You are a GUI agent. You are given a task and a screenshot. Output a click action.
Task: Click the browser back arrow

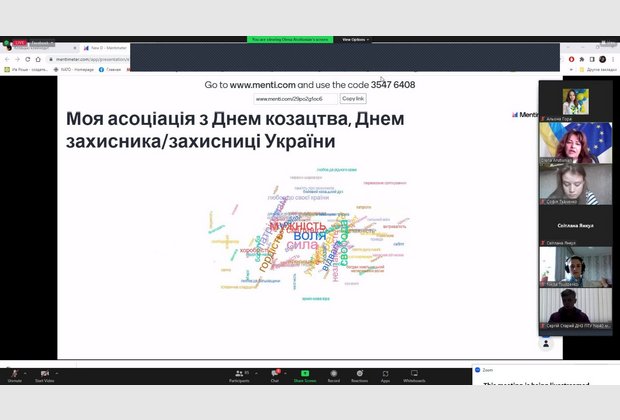7,59
